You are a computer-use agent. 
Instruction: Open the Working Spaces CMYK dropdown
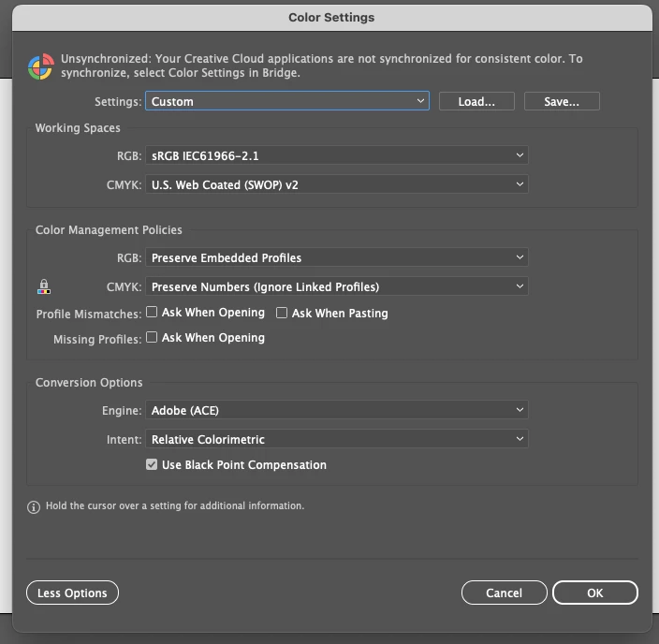point(337,184)
